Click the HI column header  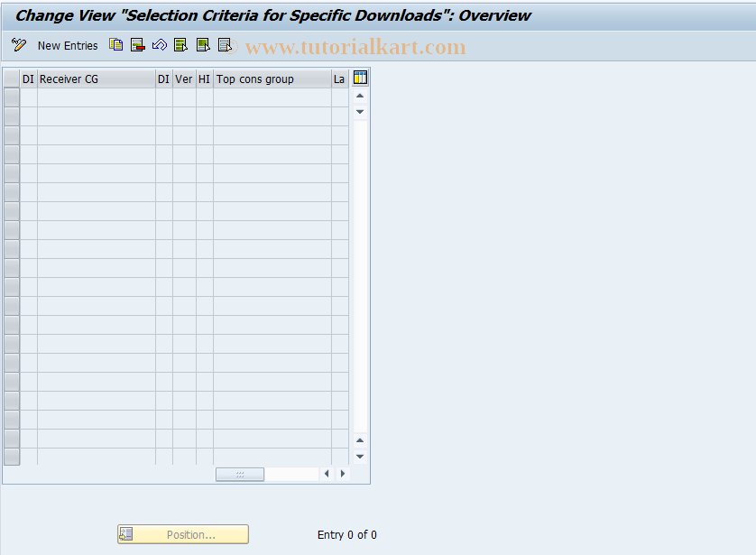pos(205,79)
